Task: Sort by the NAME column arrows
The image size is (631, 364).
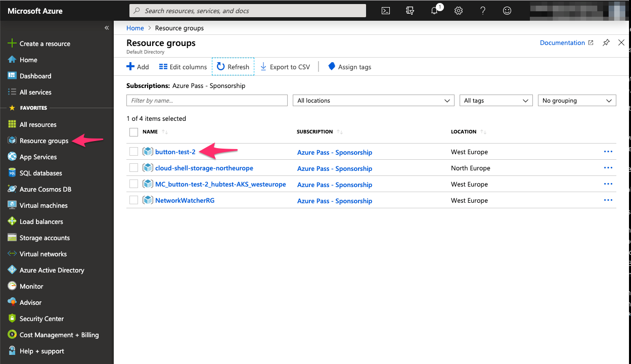Action: pos(165,132)
